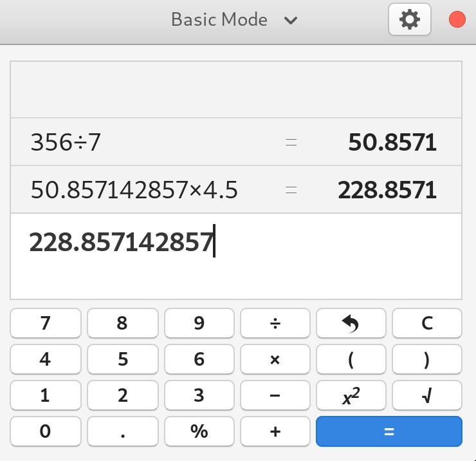Select history expression 356÷7
Screen dimensions: 476x461
pos(66,142)
